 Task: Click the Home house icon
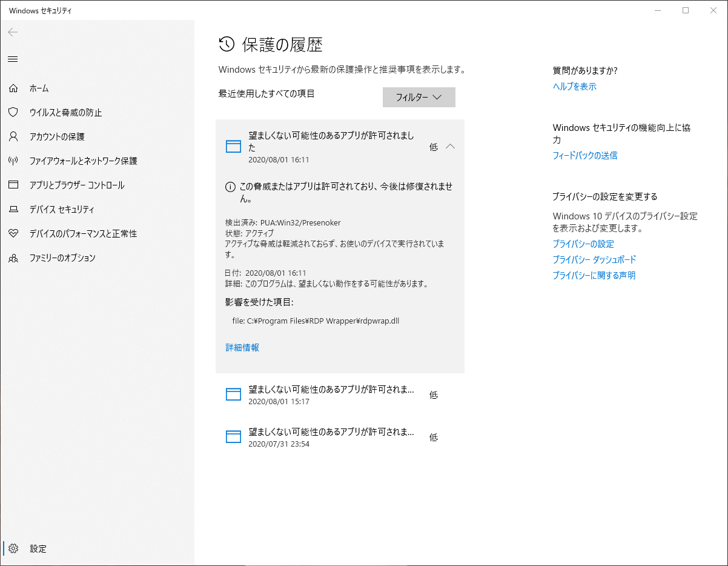[x=13, y=88]
